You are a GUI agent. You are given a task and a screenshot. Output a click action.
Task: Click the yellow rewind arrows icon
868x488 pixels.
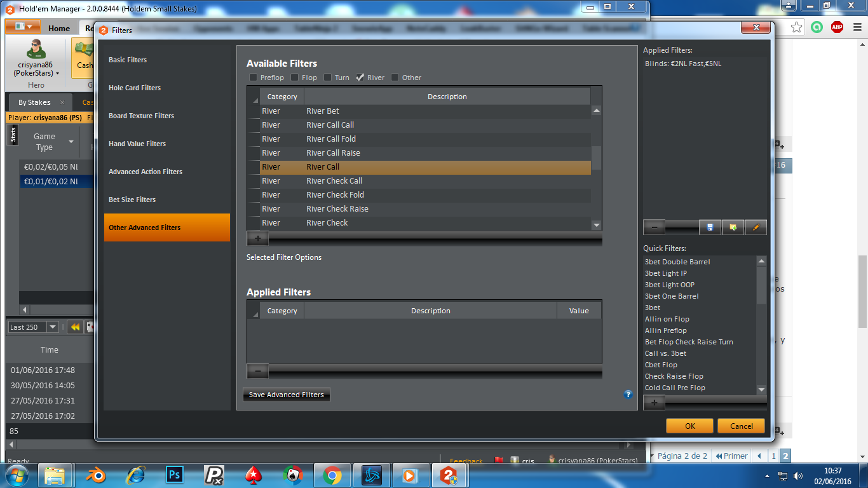tap(75, 327)
